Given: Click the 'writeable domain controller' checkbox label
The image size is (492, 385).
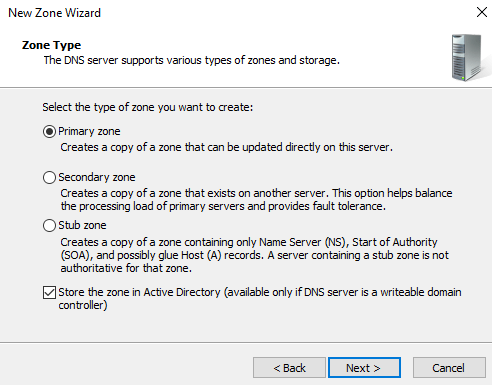Looking at the screenshot, I should 260,298.
